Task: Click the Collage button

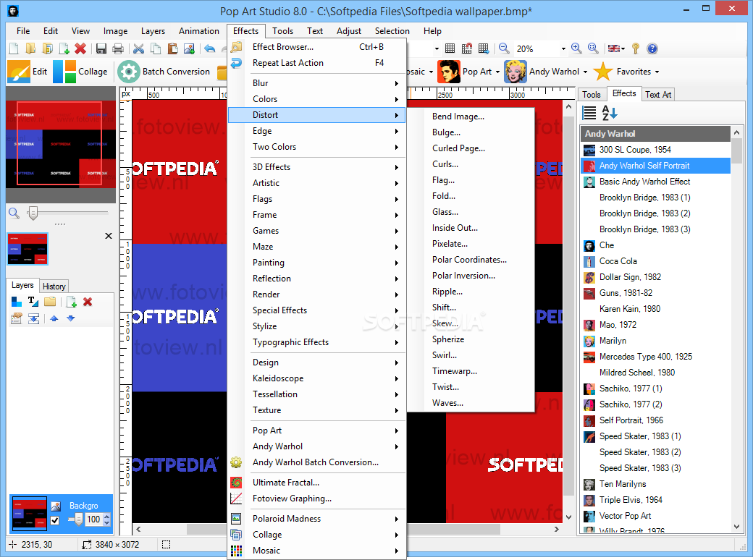Action: coord(80,72)
